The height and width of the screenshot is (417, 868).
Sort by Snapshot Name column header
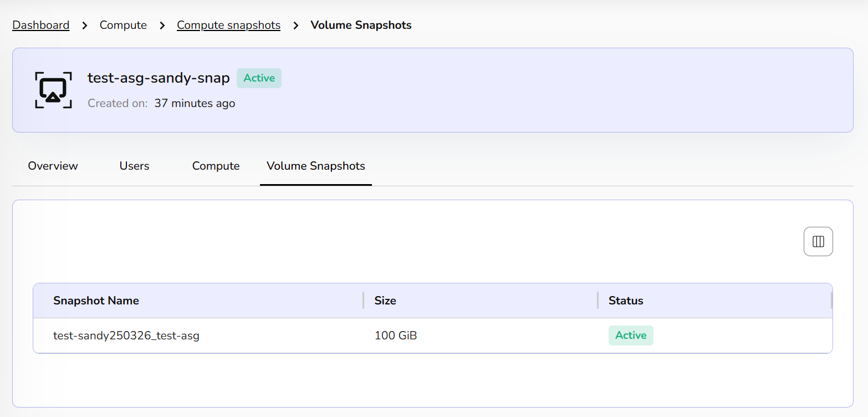[96, 301]
